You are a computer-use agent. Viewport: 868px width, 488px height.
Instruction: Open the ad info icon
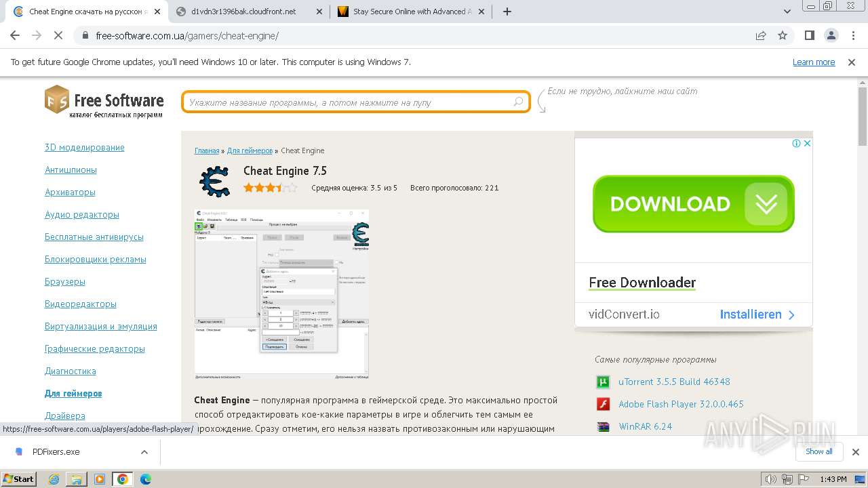pyautogui.click(x=797, y=143)
